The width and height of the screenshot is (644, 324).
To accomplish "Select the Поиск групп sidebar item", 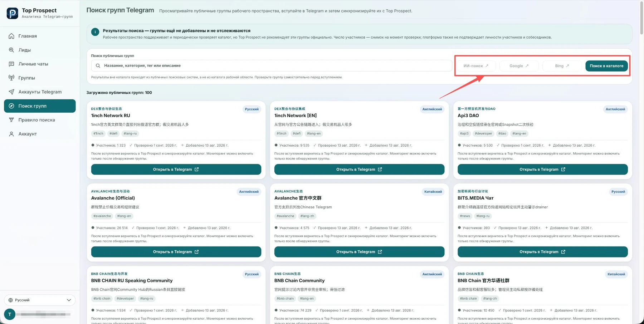I will point(40,106).
